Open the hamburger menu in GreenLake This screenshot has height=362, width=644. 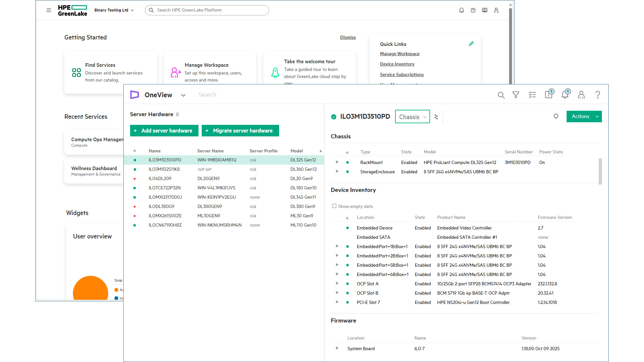[x=49, y=10]
